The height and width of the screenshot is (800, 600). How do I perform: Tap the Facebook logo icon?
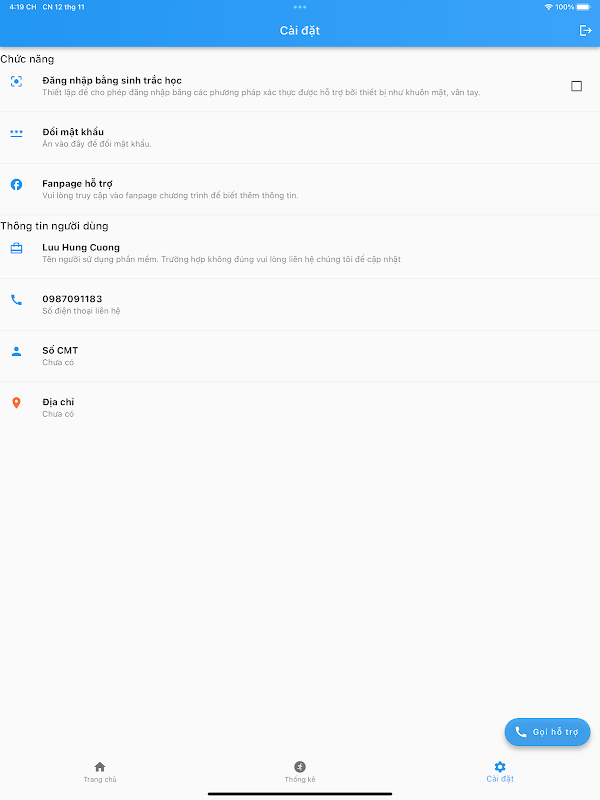[16, 184]
